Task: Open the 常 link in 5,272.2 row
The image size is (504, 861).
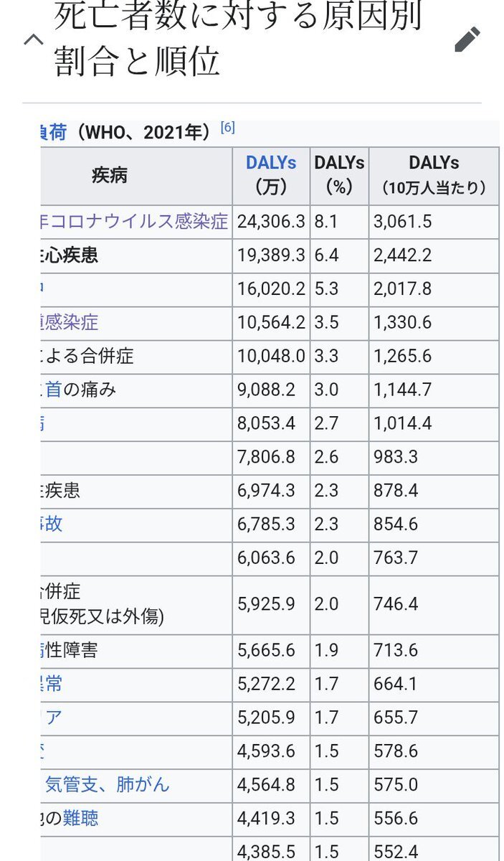Action: 52,684
